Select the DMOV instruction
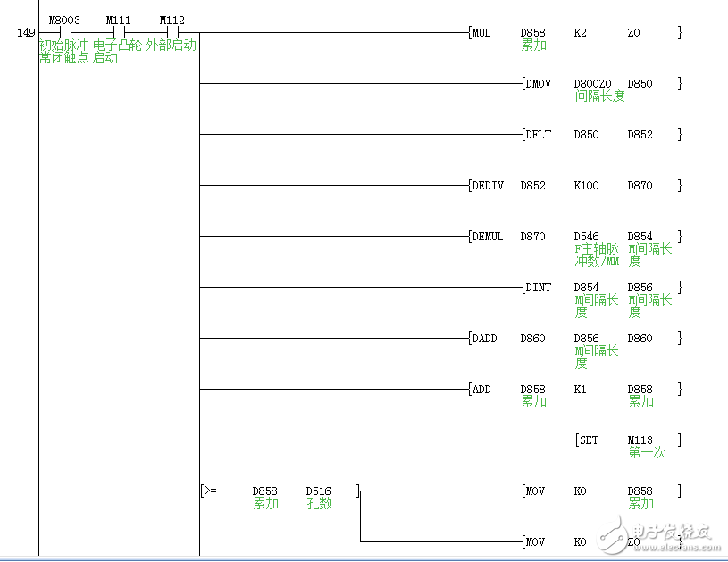This screenshot has width=728, height=562. 538,84
